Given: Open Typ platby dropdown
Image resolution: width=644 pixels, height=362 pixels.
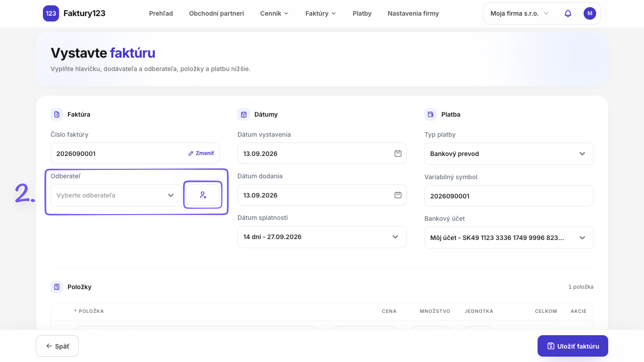Looking at the screenshot, I should tap(509, 154).
